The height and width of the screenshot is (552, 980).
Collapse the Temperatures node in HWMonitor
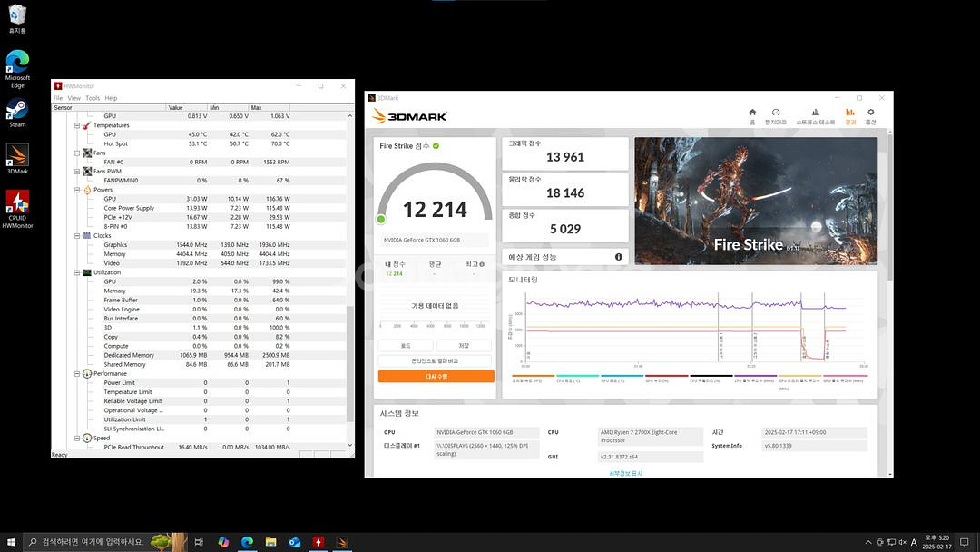click(x=77, y=125)
